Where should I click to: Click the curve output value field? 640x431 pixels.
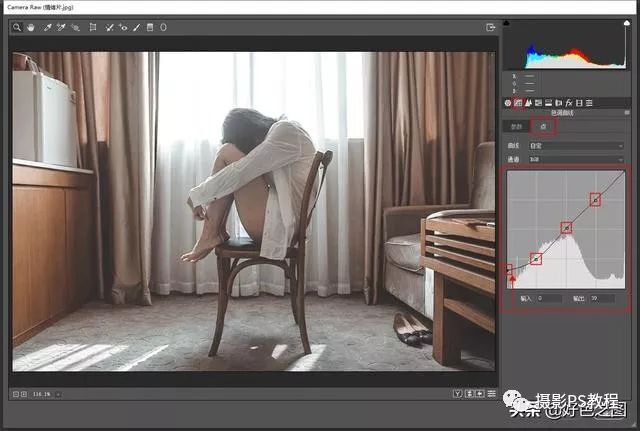click(603, 298)
